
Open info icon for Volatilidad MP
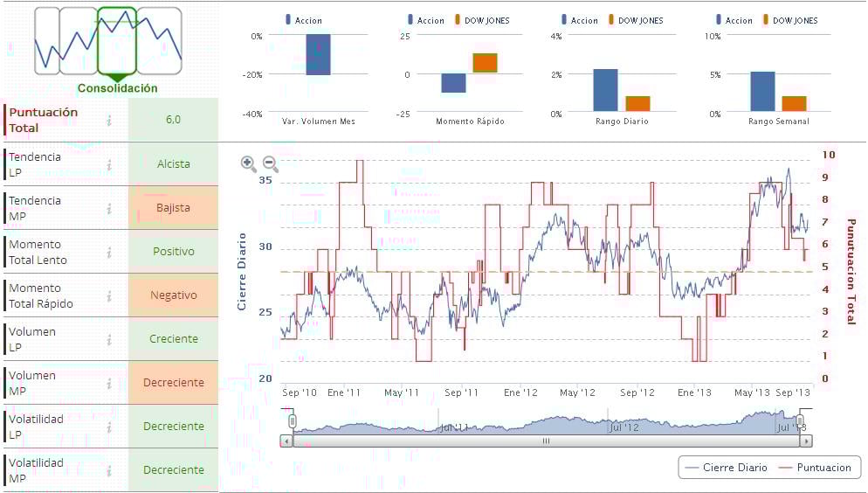(x=110, y=470)
